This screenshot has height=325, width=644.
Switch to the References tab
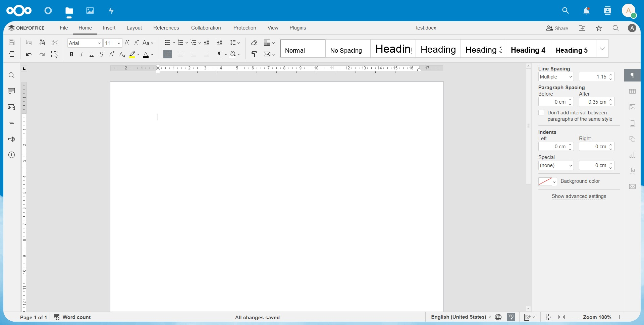click(x=166, y=28)
